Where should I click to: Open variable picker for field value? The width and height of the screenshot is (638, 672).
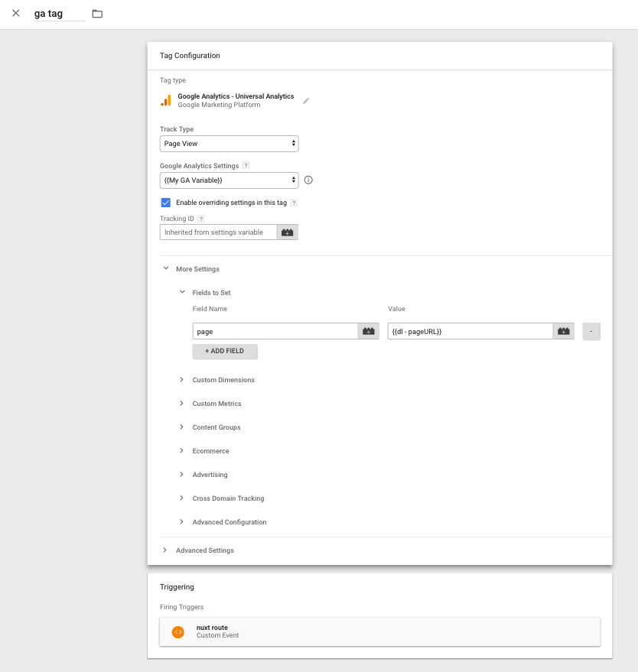pyautogui.click(x=564, y=331)
